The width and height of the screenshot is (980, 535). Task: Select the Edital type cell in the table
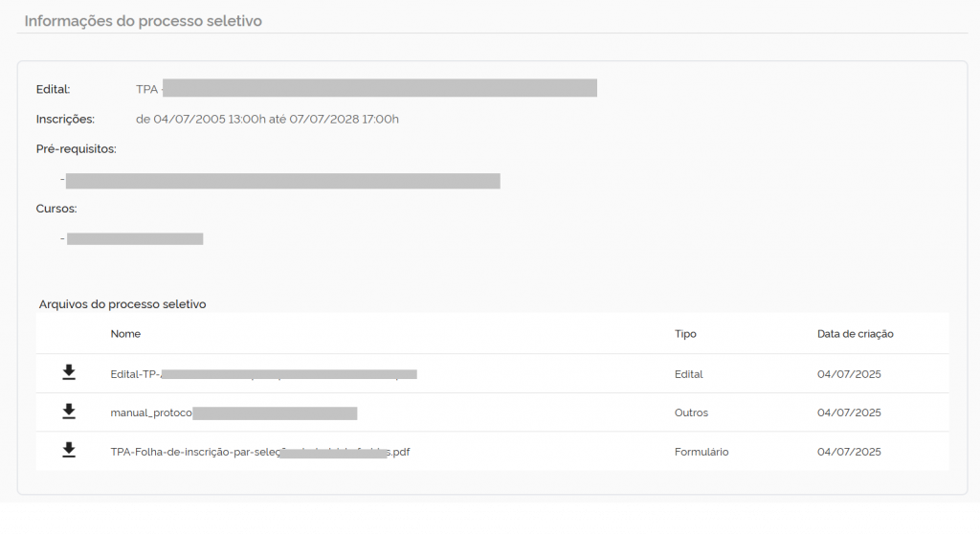(688, 374)
